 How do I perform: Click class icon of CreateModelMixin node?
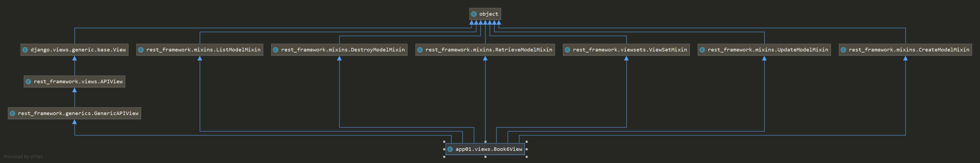click(x=843, y=50)
